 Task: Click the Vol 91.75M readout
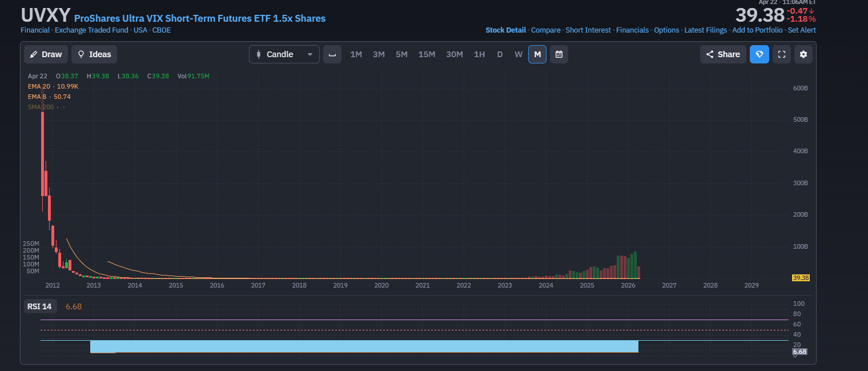[194, 76]
